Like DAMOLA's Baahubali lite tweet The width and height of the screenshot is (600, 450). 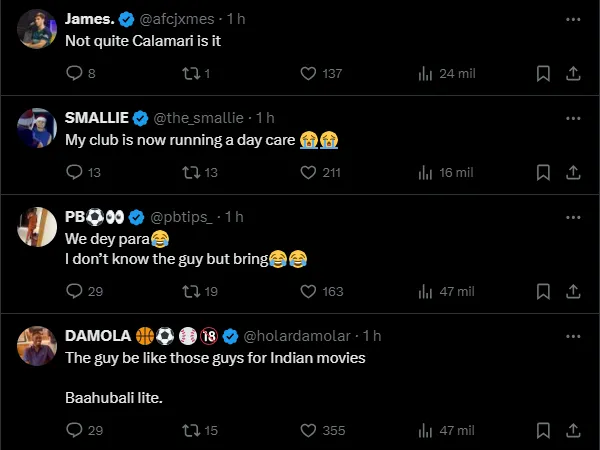(308, 430)
